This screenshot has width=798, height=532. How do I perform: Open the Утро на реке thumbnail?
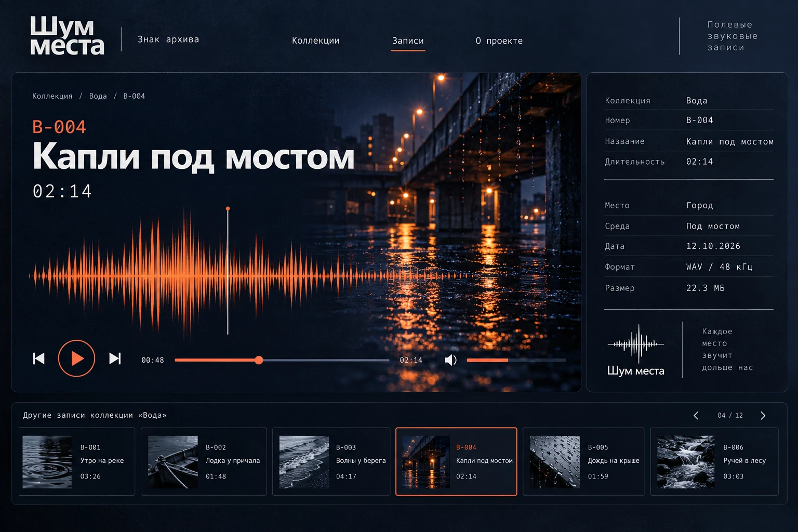(x=47, y=462)
